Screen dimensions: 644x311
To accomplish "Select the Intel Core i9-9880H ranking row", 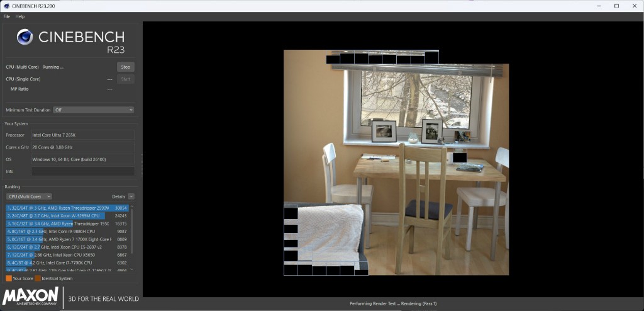I will 66,231.
